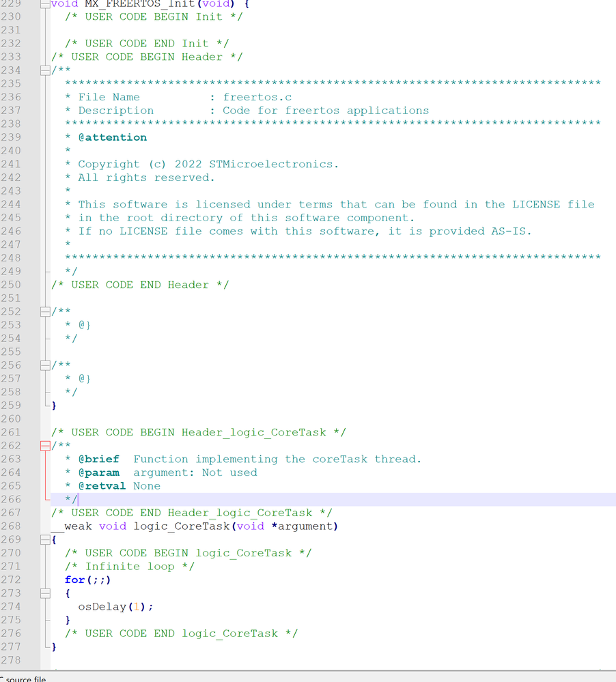Click the 'for(;;)' keyword line
The image size is (616, 682).
[x=88, y=580]
